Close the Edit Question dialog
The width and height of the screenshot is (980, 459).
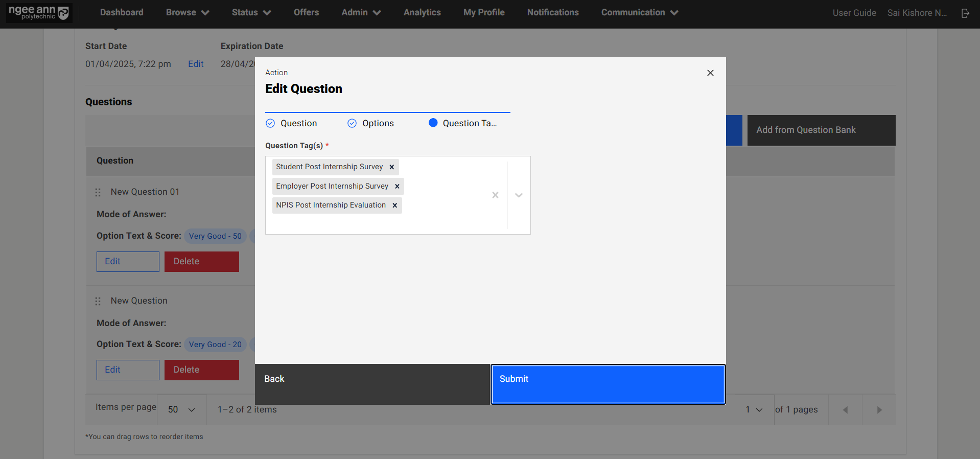click(x=710, y=73)
